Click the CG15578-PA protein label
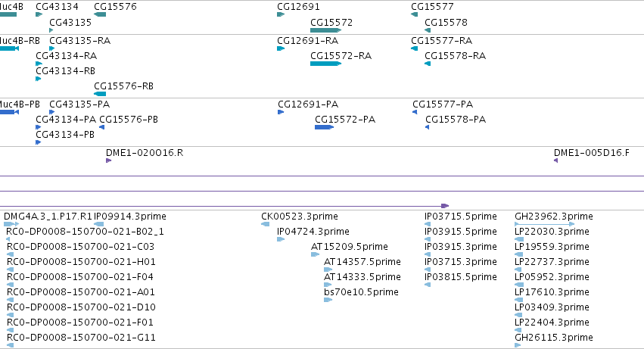 pyautogui.click(x=456, y=120)
